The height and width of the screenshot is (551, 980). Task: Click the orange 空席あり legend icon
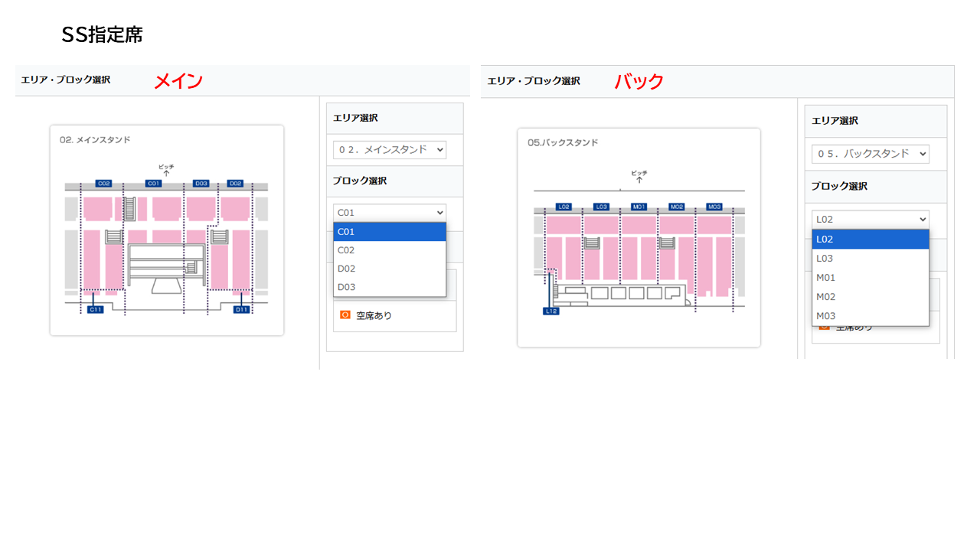[345, 315]
